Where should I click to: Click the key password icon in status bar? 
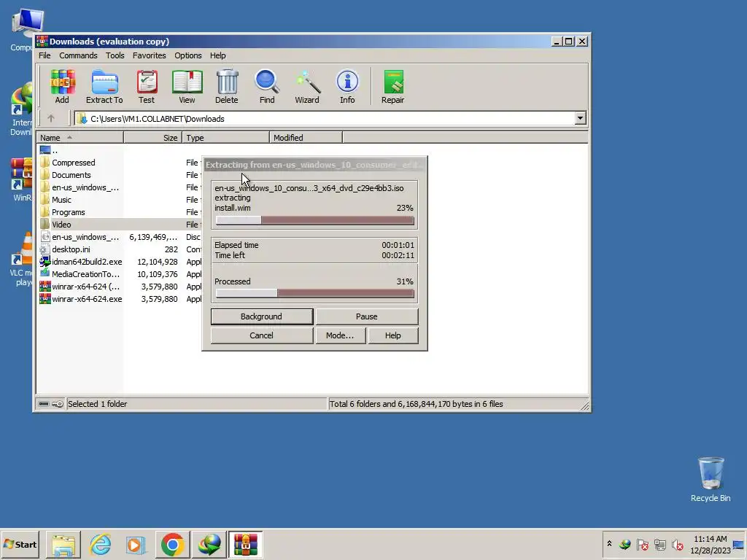pos(58,404)
